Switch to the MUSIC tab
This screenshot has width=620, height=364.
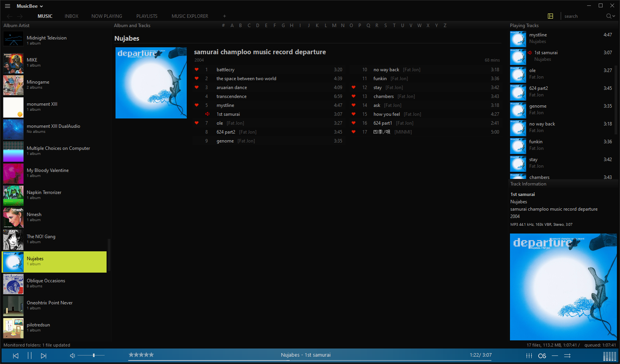[45, 16]
